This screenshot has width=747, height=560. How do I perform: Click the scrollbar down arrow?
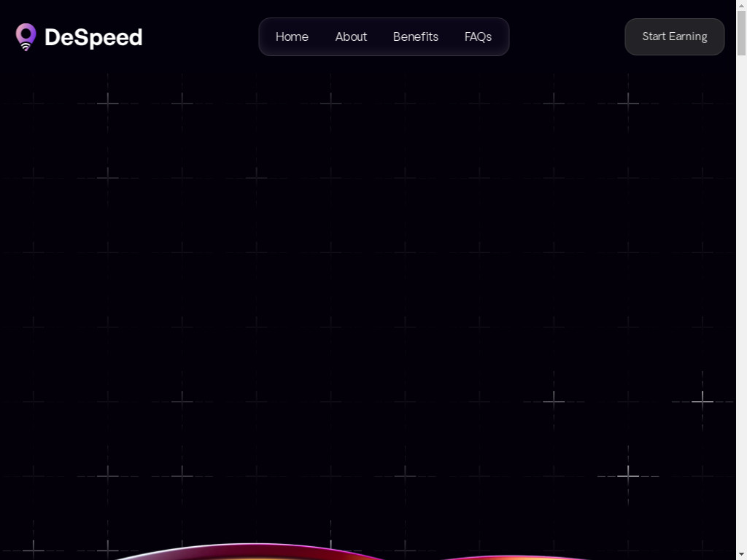[x=741, y=555]
